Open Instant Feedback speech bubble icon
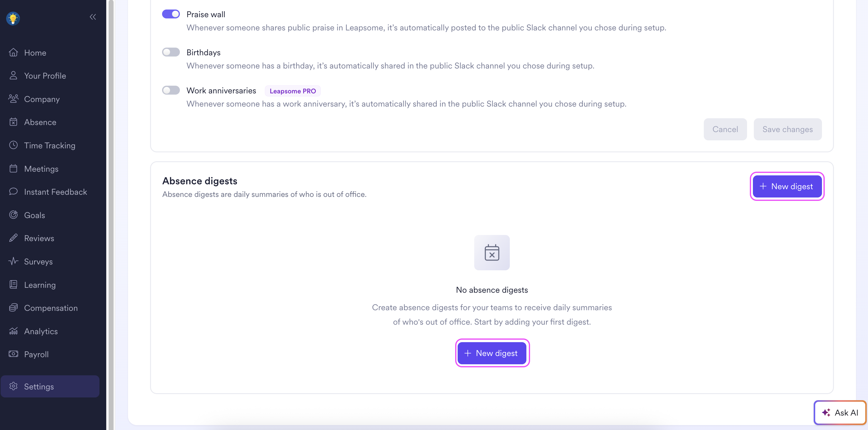 [x=14, y=192]
